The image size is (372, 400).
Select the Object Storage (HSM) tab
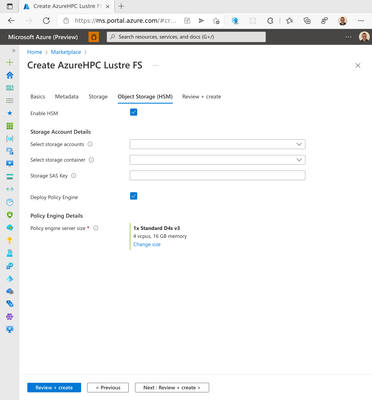pyautogui.click(x=145, y=97)
